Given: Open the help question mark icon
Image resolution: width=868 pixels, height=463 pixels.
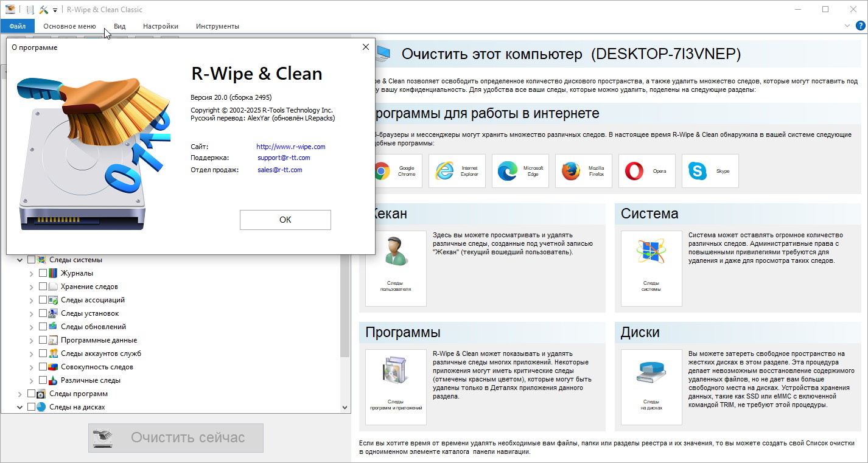Looking at the screenshot, I should 860,26.
